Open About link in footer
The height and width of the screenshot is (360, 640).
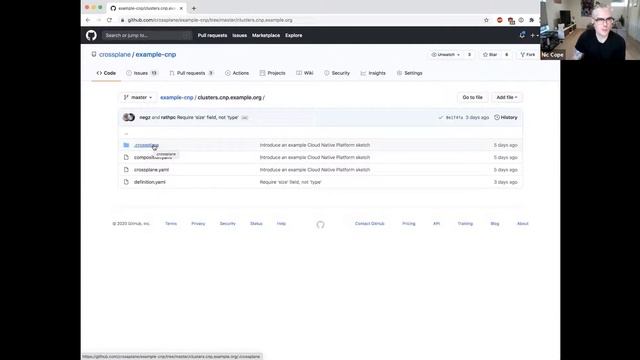pos(522,224)
